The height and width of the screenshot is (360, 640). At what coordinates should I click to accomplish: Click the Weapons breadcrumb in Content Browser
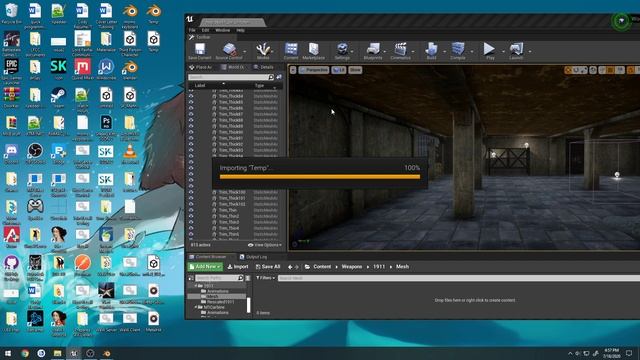(x=352, y=267)
